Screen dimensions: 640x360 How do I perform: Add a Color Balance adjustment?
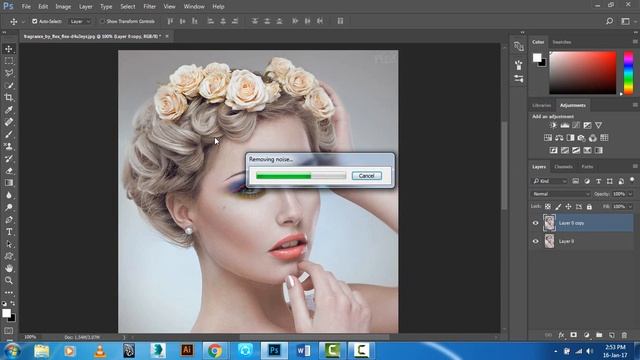click(x=559, y=138)
